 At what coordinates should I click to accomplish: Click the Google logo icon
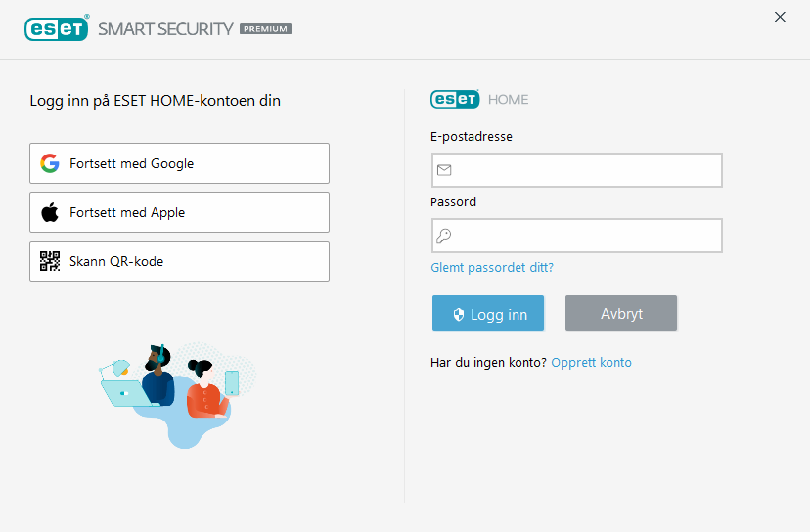click(50, 163)
